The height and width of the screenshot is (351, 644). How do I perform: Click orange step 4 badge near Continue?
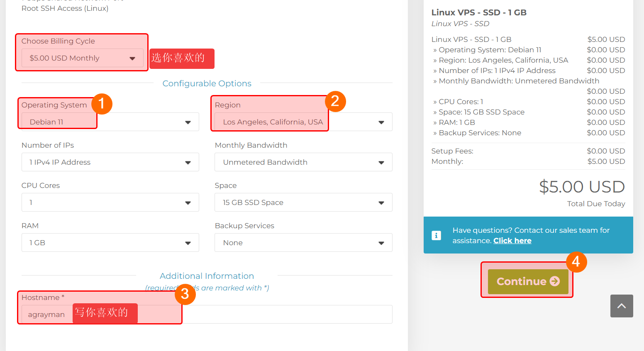click(576, 262)
